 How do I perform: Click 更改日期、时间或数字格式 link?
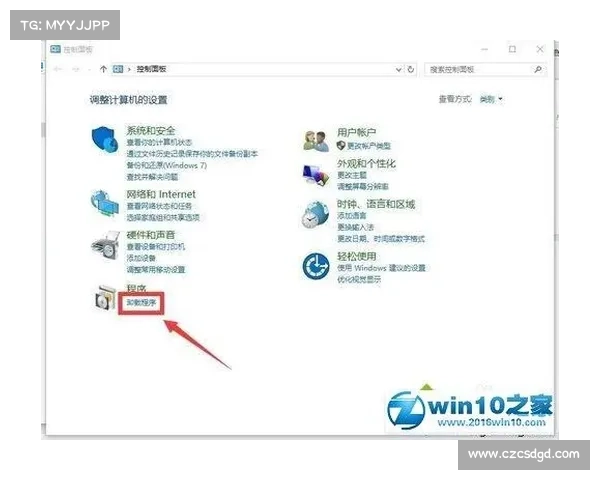click(381, 239)
